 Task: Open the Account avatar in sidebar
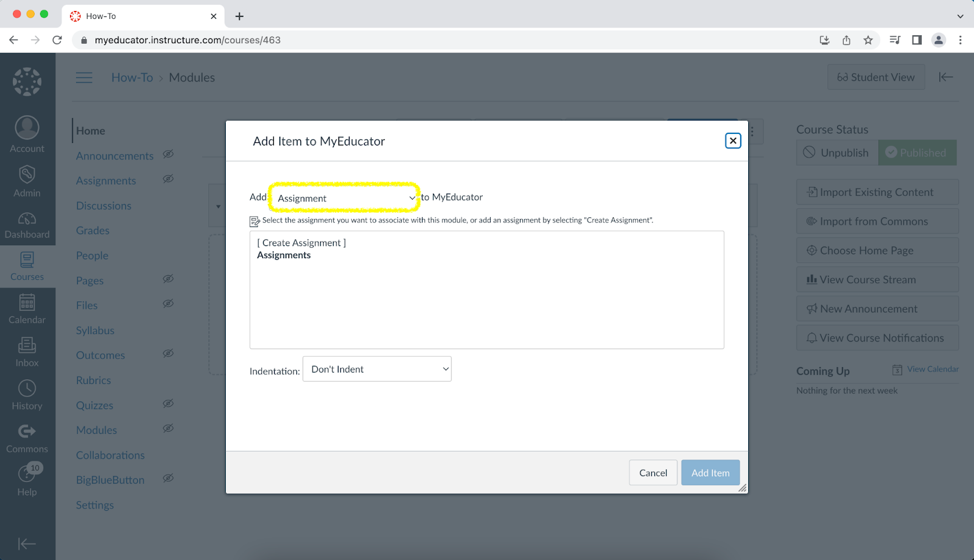(27, 135)
